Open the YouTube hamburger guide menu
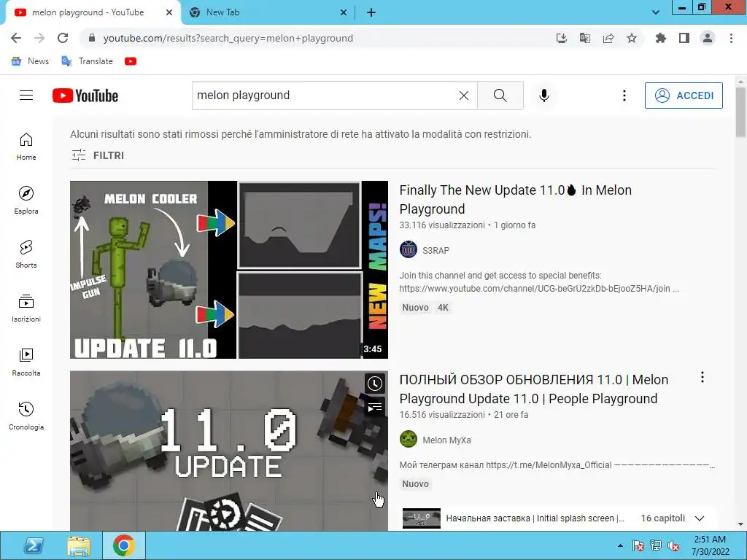This screenshot has width=747, height=560. (x=26, y=96)
